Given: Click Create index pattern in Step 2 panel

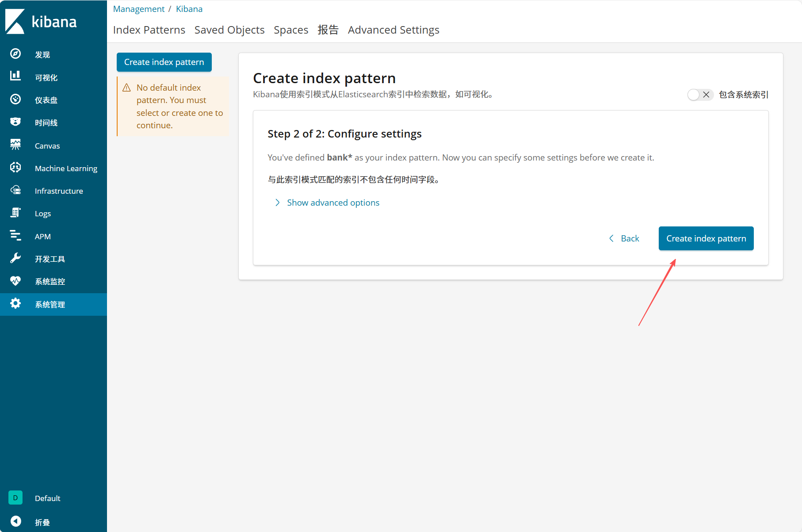Looking at the screenshot, I should pos(706,238).
